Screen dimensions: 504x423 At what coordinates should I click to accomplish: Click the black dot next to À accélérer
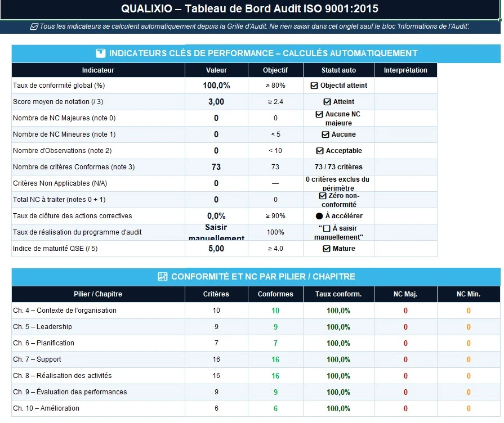click(319, 216)
